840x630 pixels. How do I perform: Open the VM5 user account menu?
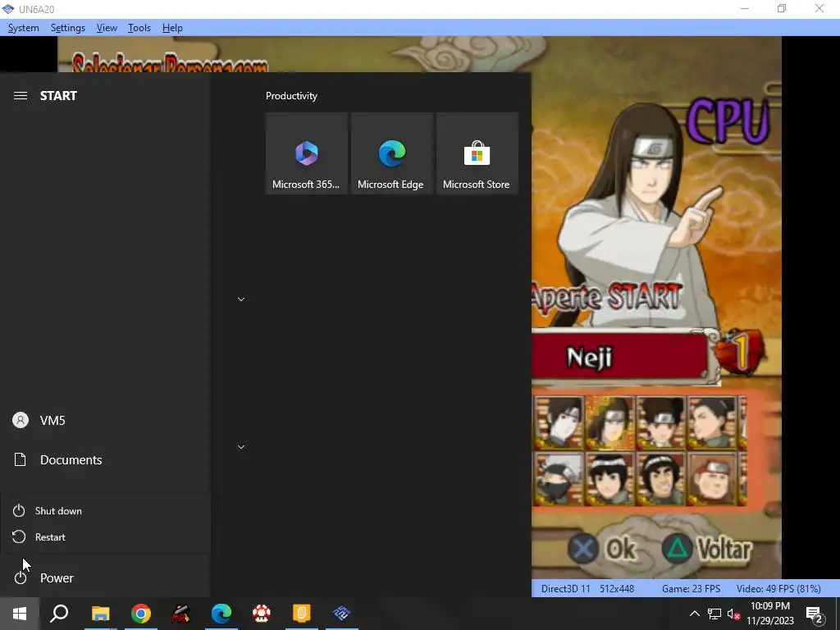pos(104,420)
